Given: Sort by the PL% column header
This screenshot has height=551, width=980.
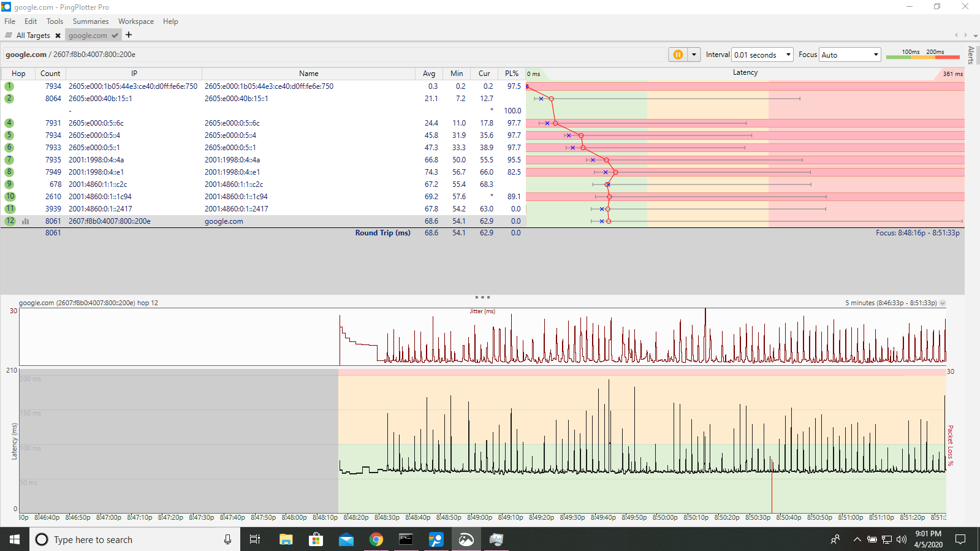Looking at the screenshot, I should [x=511, y=74].
